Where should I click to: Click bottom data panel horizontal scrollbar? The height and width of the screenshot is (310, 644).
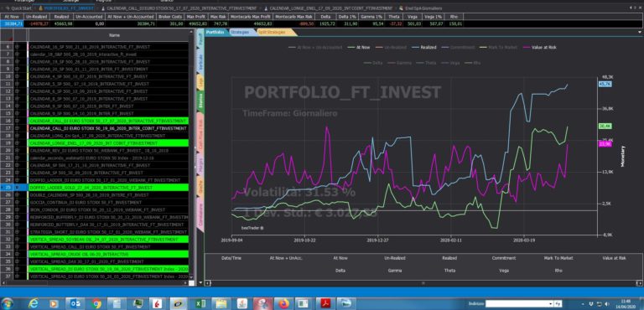[x=423, y=283]
